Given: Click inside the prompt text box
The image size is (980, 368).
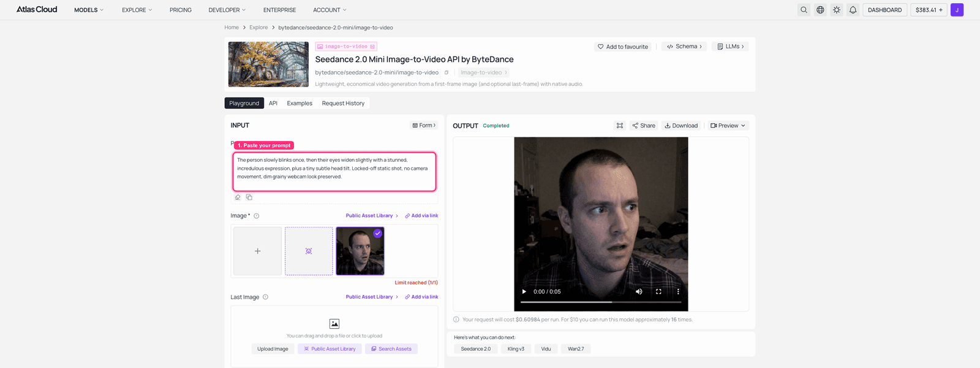Looking at the screenshot, I should click(x=334, y=172).
